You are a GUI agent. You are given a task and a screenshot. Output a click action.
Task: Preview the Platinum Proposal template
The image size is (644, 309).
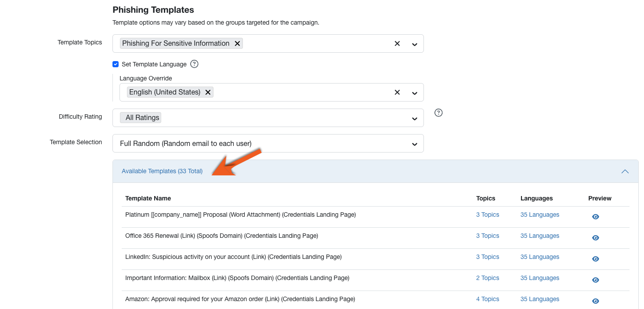click(x=595, y=216)
